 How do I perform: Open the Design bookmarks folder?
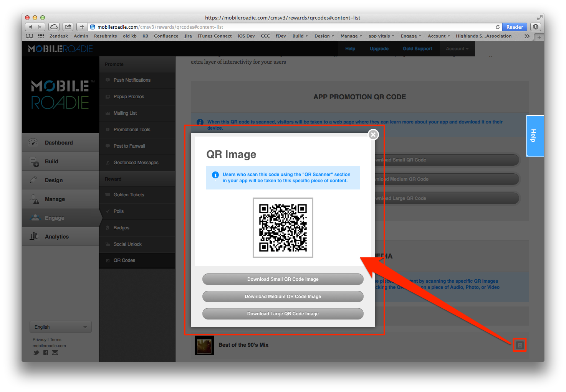[324, 36]
